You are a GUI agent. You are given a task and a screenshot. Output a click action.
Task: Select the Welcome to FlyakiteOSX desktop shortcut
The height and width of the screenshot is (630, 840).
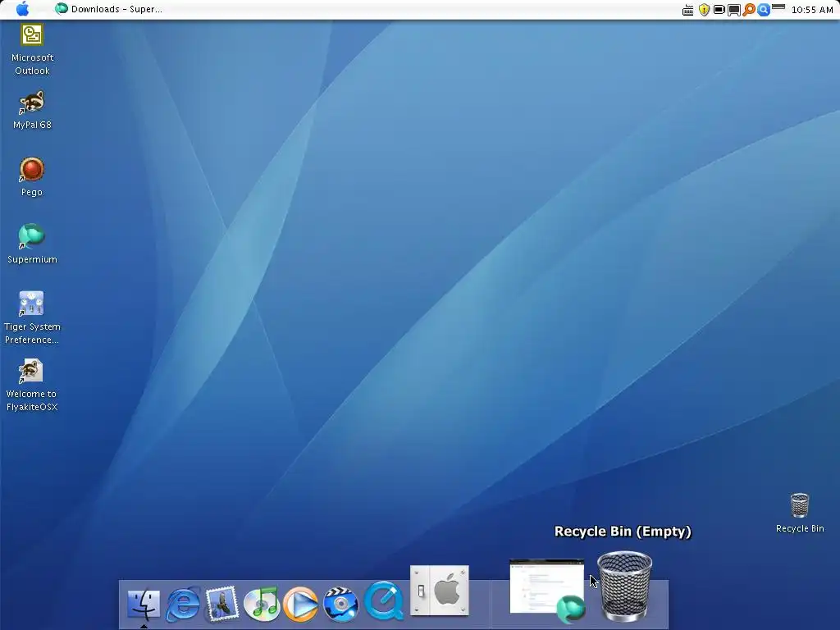point(32,386)
